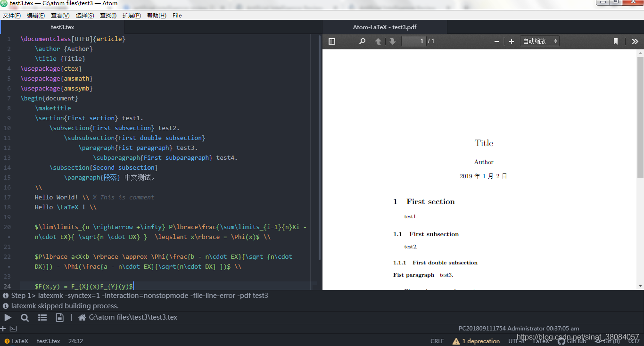This screenshot has width=644, height=346.
Task: Click the LaTeX status question mark icon
Action: click(7, 341)
